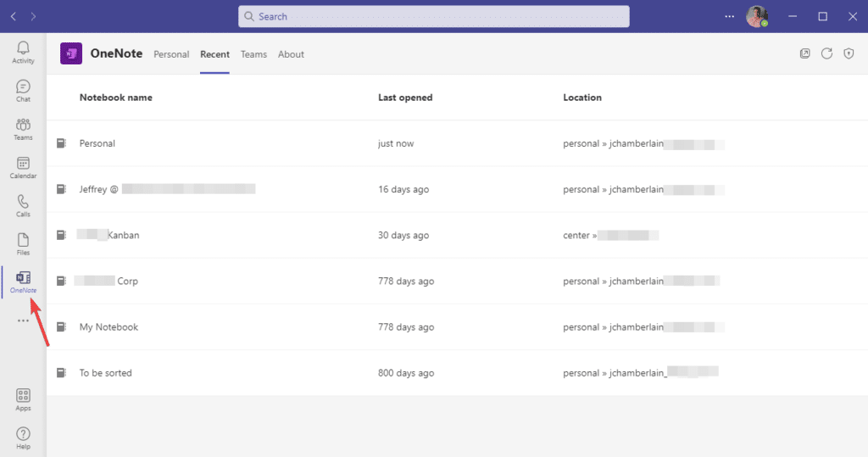868x457 pixels.
Task: Click 778 days ago in Corp row
Action: coord(406,281)
